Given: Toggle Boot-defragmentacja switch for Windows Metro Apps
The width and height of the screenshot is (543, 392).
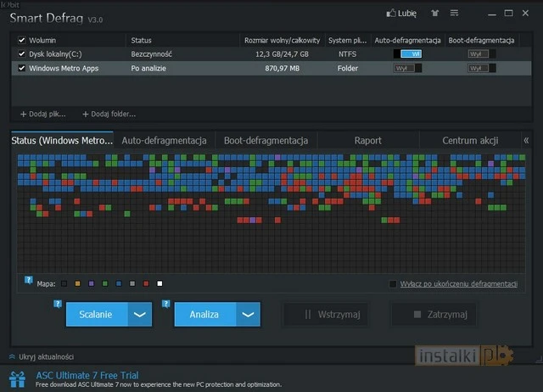Looking at the screenshot, I should pyautogui.click(x=482, y=68).
